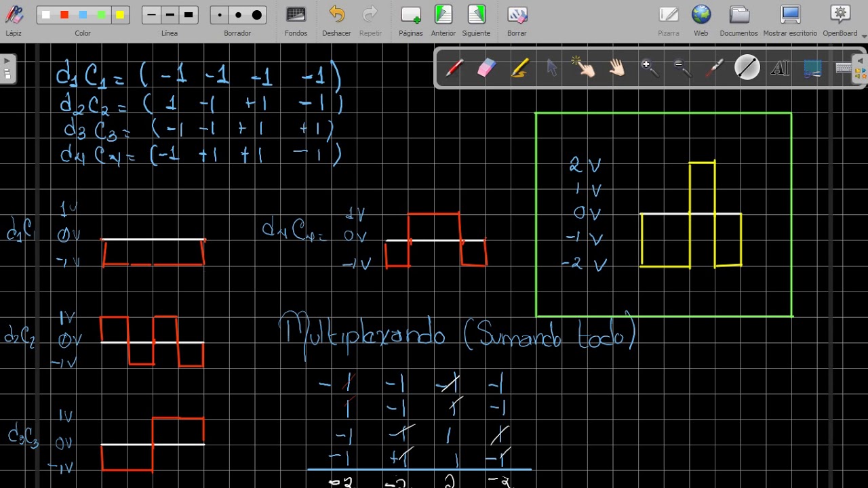
Task: Expand the right library side panel
Action: (x=860, y=68)
